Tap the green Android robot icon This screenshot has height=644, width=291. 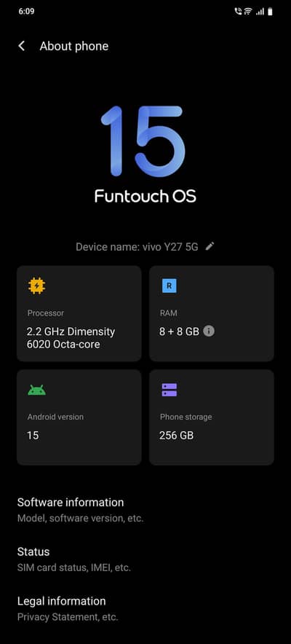click(x=36, y=390)
